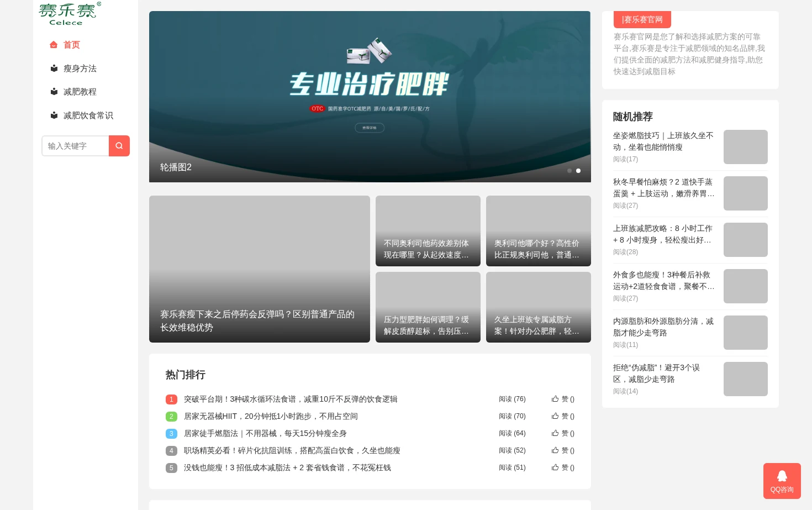
Task: Open the 瘦身方法 menu item
Action: 80,69
